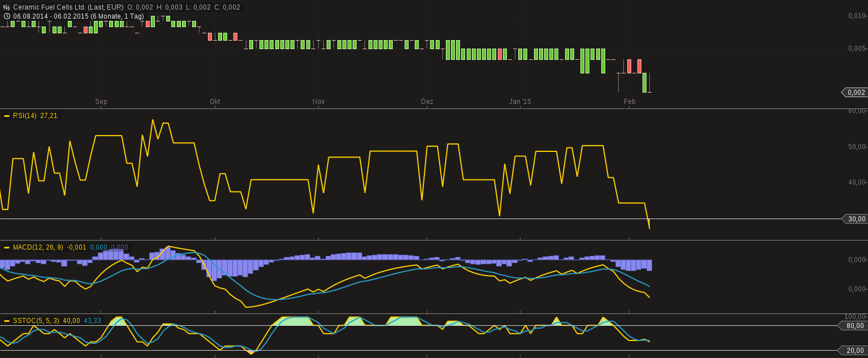Click the SSTOC value reading '43,33'
Viewport: 868px width, 358px height.
[93, 320]
